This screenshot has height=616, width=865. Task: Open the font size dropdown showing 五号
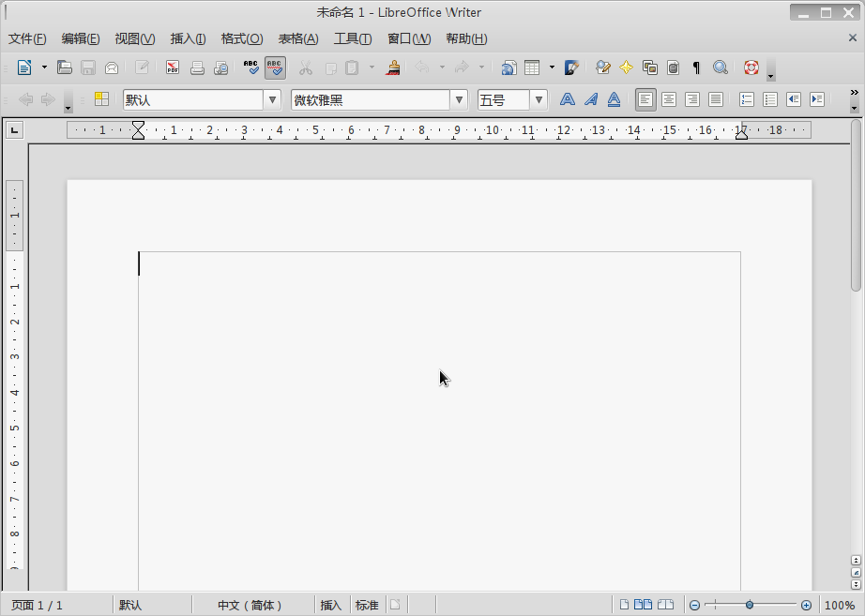539,99
